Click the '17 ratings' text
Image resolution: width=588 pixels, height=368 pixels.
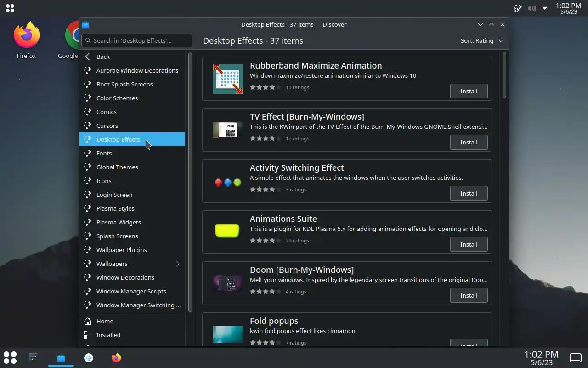[297, 138]
